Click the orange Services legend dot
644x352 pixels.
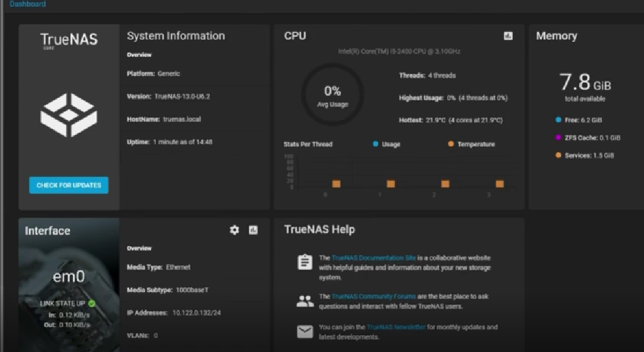[558, 155]
